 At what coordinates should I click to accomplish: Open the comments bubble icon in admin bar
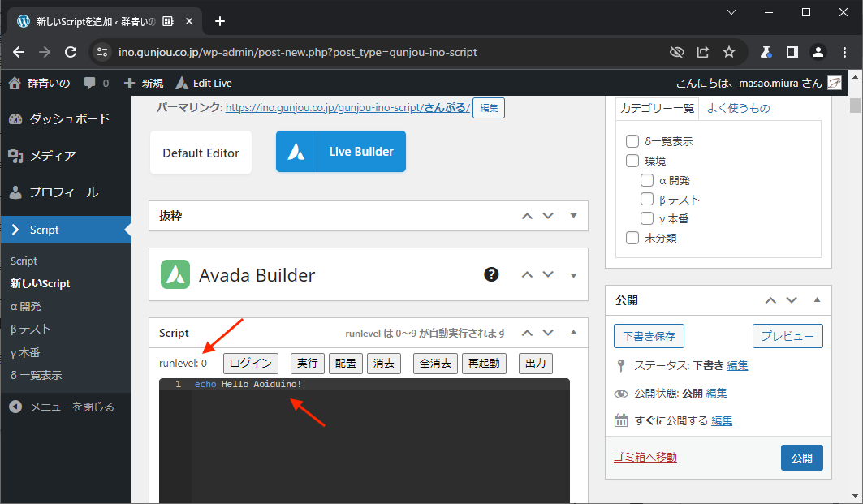(x=90, y=83)
